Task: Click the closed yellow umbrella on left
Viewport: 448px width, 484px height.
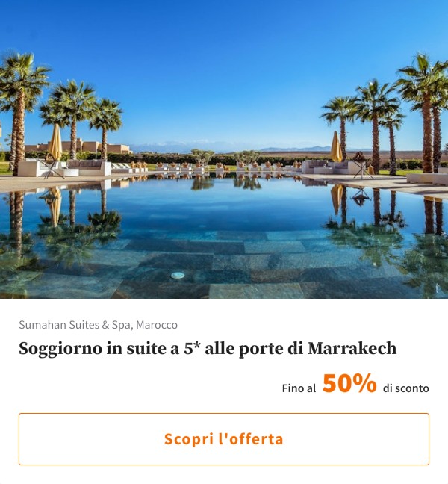Action: click(x=55, y=143)
